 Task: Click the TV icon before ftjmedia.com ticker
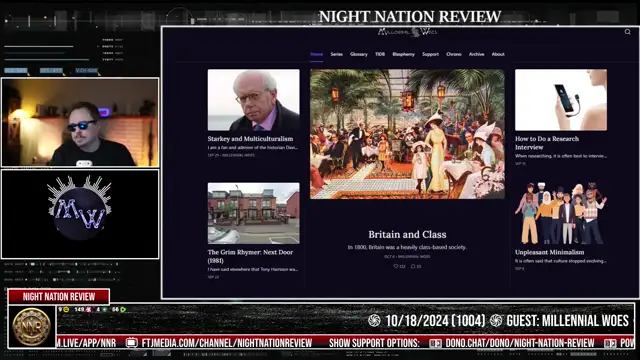tap(131, 343)
